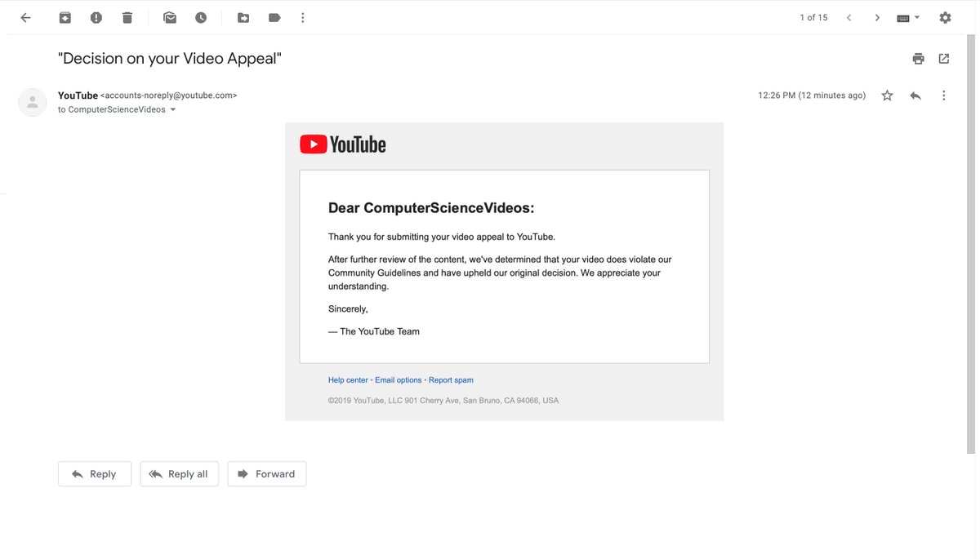Viewport: 980px width, 559px height.
Task: Open the Move to folder icon
Action: [243, 18]
